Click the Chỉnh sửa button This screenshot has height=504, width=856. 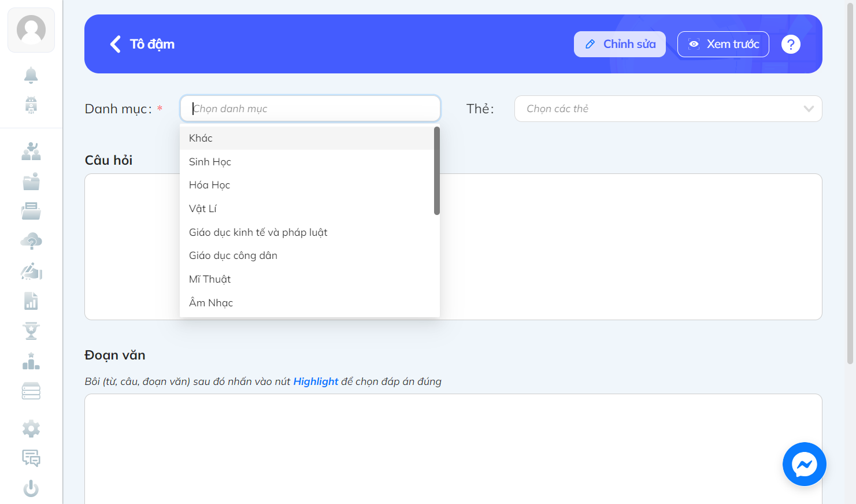pos(620,44)
